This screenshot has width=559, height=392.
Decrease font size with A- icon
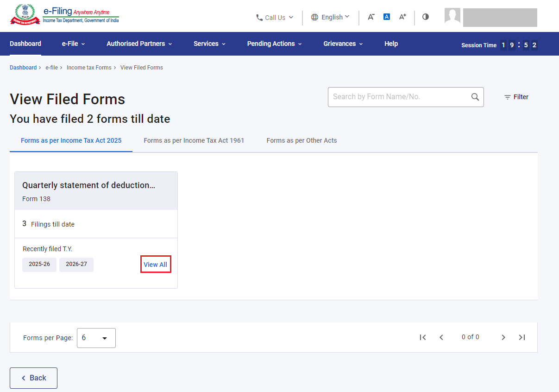371,17
